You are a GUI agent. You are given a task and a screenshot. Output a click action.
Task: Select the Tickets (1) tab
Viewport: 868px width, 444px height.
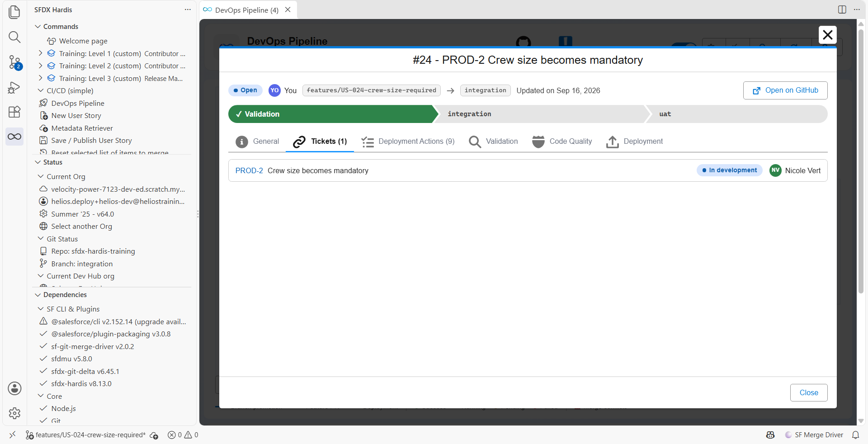coord(320,142)
